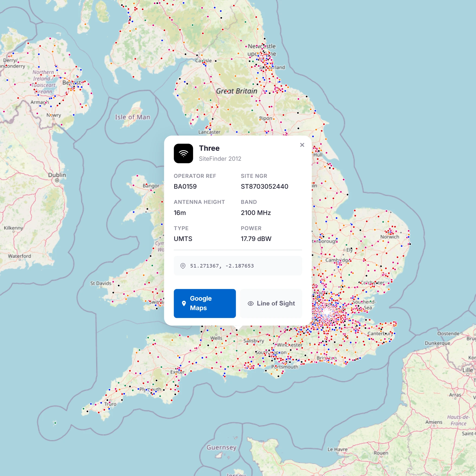Viewport: 476px width, 476px height.
Task: Click band value 2100 MHz
Action: pos(256,213)
